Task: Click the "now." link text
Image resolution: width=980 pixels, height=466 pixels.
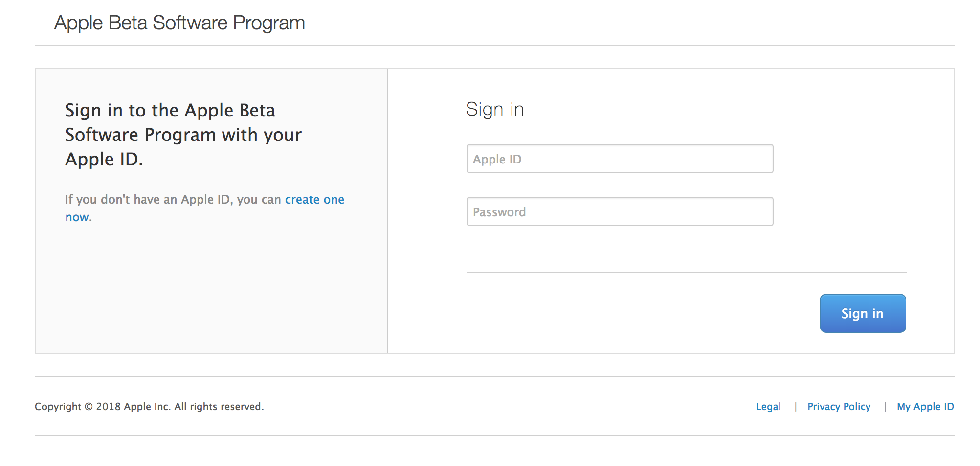Action: (78, 217)
